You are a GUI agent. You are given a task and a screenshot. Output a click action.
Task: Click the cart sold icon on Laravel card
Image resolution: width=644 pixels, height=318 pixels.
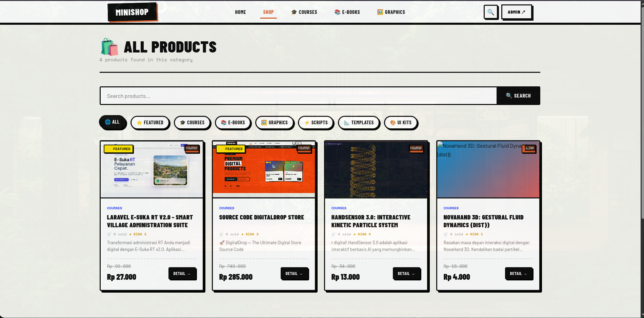coord(109,234)
